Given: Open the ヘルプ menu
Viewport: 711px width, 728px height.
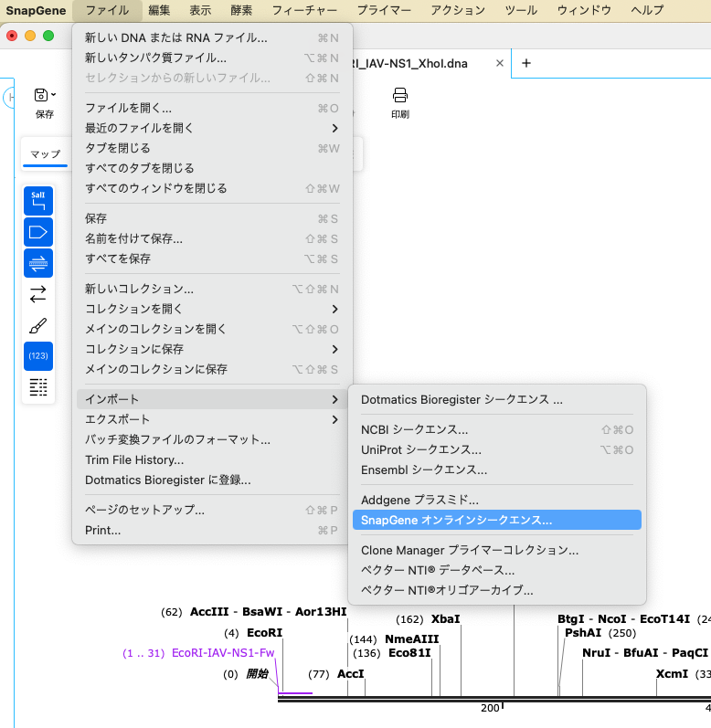Looking at the screenshot, I should pos(647,10).
